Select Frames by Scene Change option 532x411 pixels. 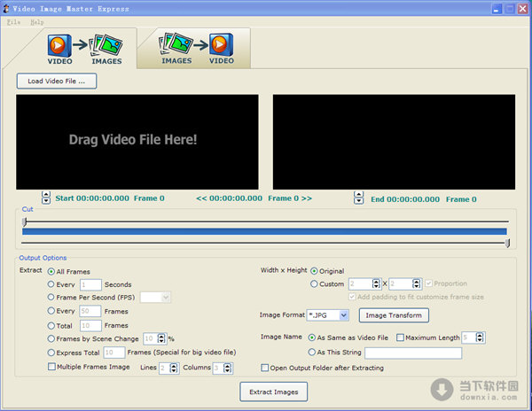click(51, 338)
